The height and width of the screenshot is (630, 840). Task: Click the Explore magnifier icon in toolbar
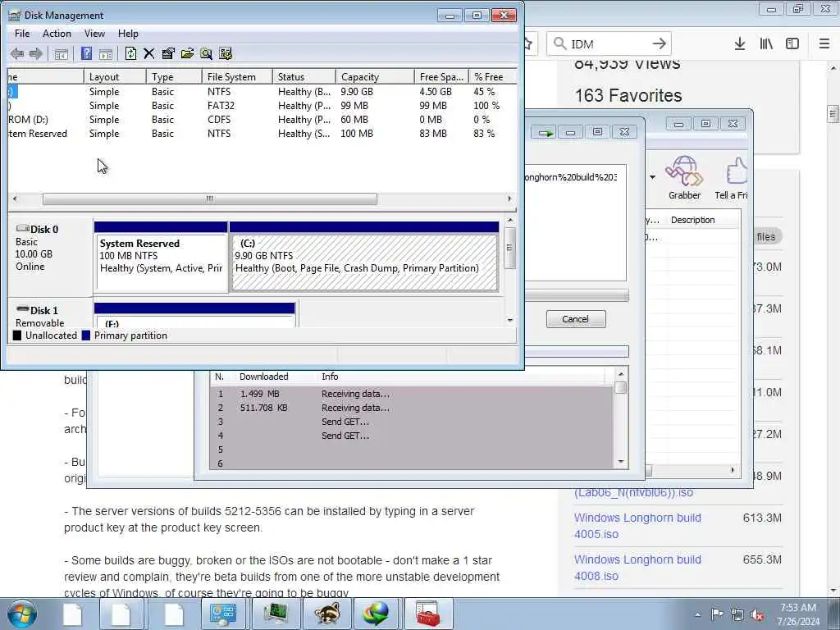point(206,53)
